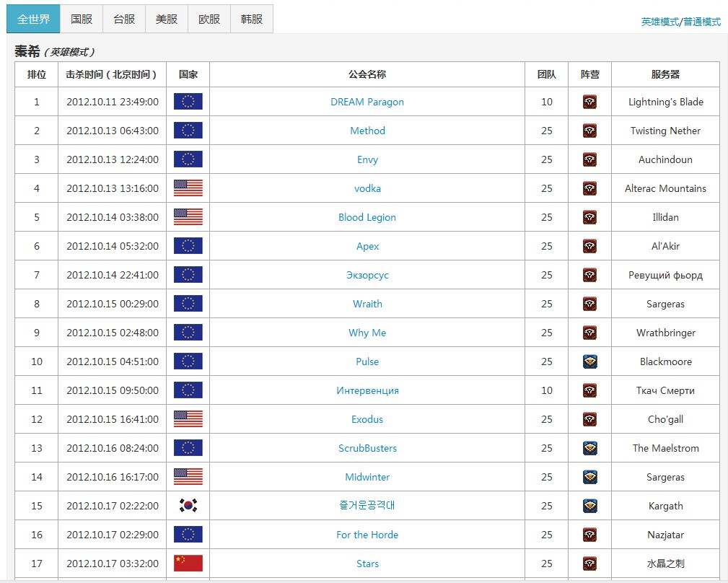Viewport: 728px width, 583px height.
Task: Click the Alliance faction icon in Pulse row
Action: click(x=589, y=361)
